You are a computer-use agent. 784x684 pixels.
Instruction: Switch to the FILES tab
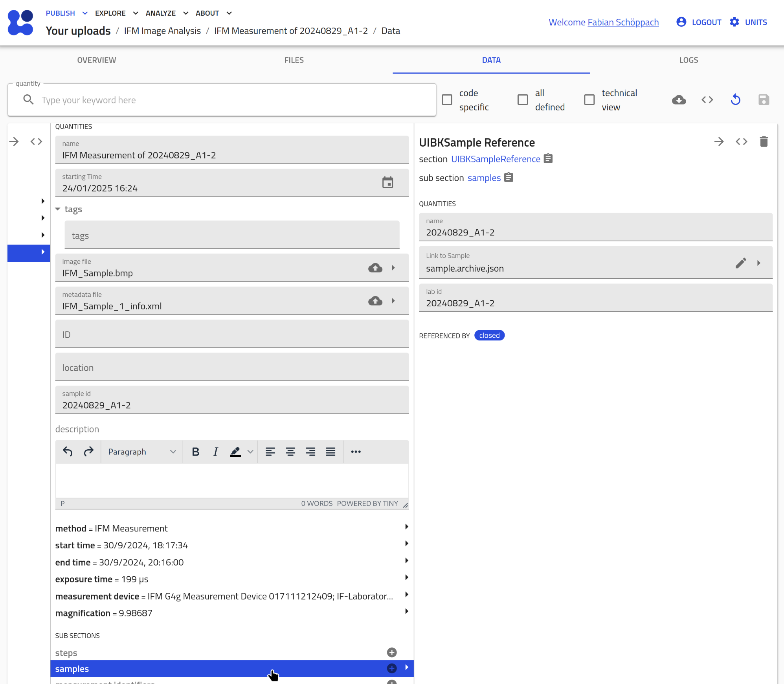[x=294, y=60]
